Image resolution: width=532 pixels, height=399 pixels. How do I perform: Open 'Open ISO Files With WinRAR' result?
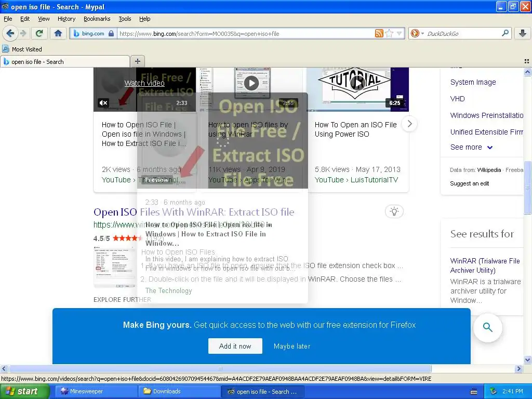point(194,212)
